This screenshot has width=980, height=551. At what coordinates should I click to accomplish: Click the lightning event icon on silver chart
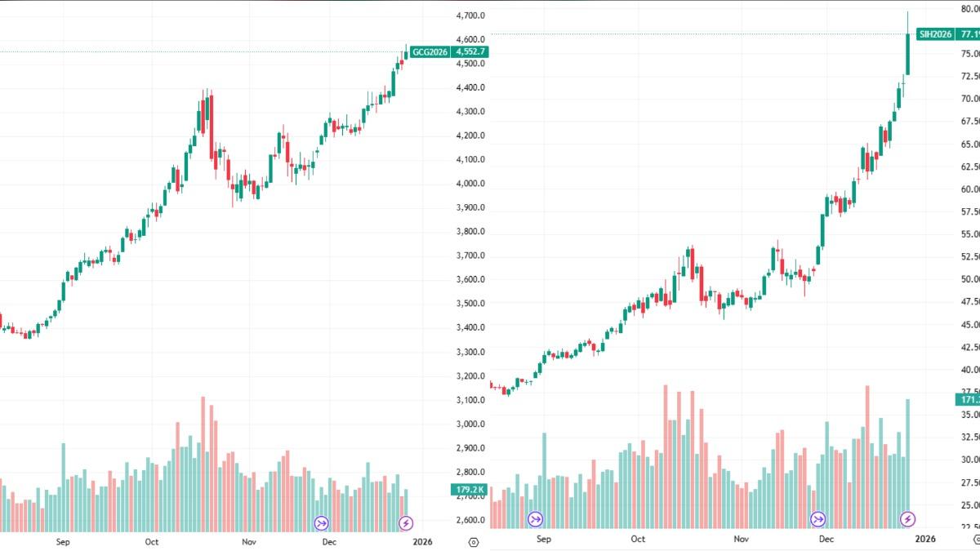click(x=907, y=519)
